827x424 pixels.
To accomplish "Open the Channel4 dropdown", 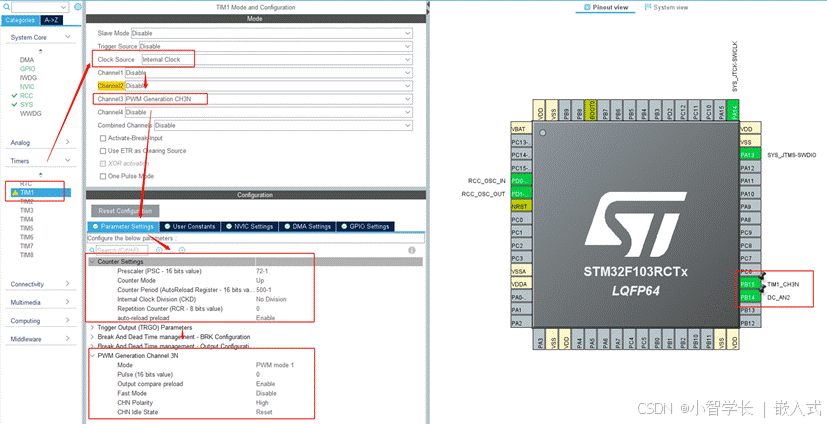I will click(x=268, y=112).
